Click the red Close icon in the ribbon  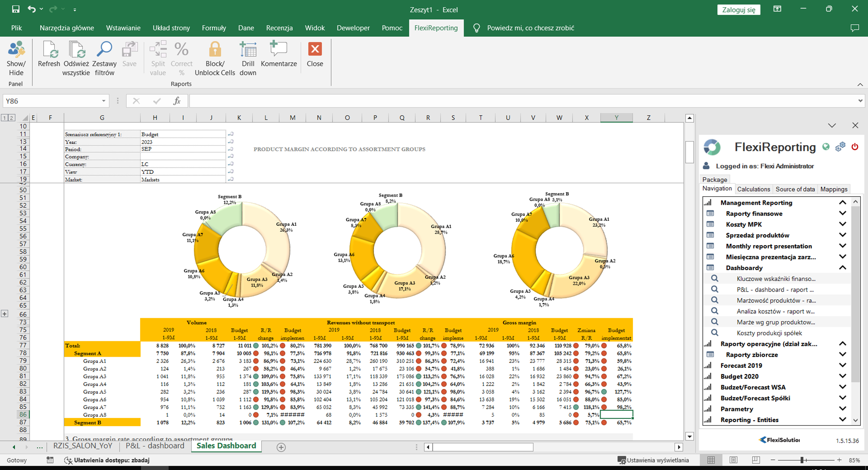point(314,50)
